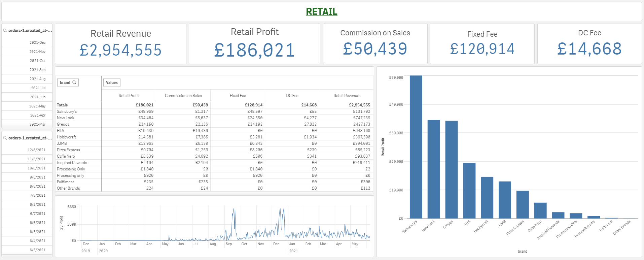Click the search icon in the month filter pane

click(5, 31)
